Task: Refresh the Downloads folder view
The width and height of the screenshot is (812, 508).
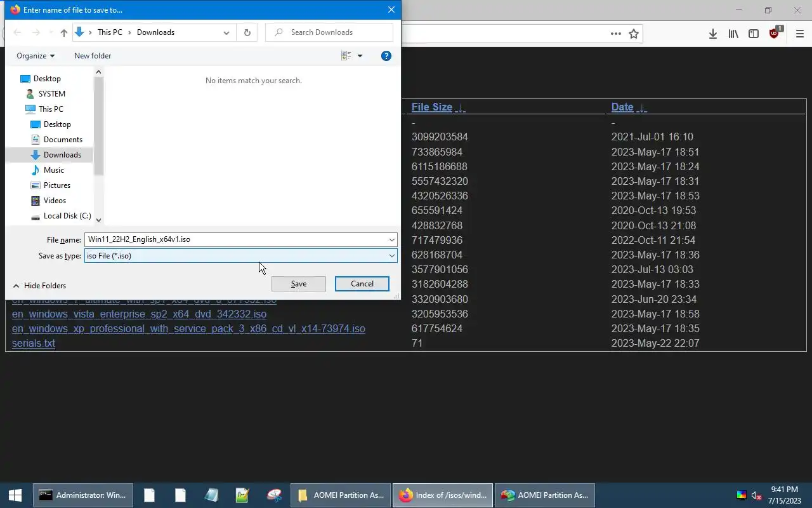Action: coord(247,32)
